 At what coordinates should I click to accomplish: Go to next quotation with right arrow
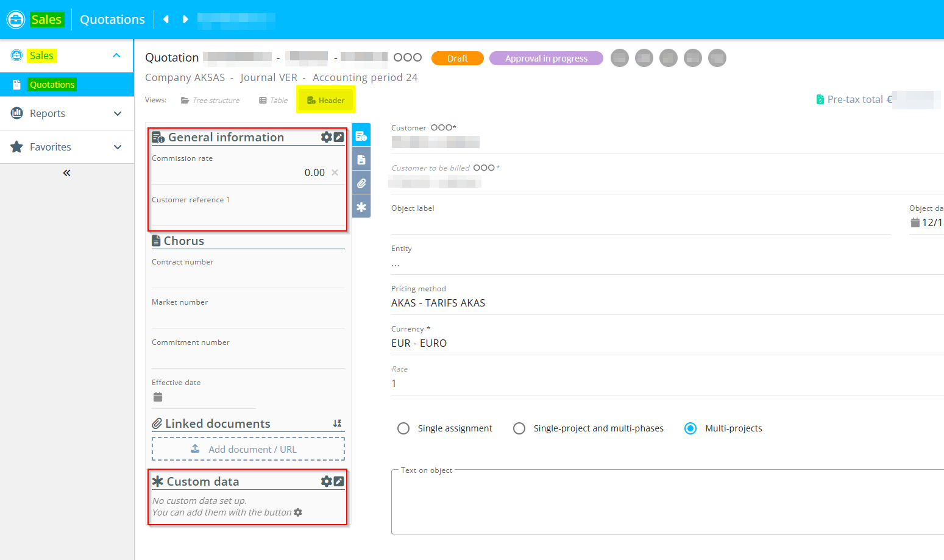(185, 19)
